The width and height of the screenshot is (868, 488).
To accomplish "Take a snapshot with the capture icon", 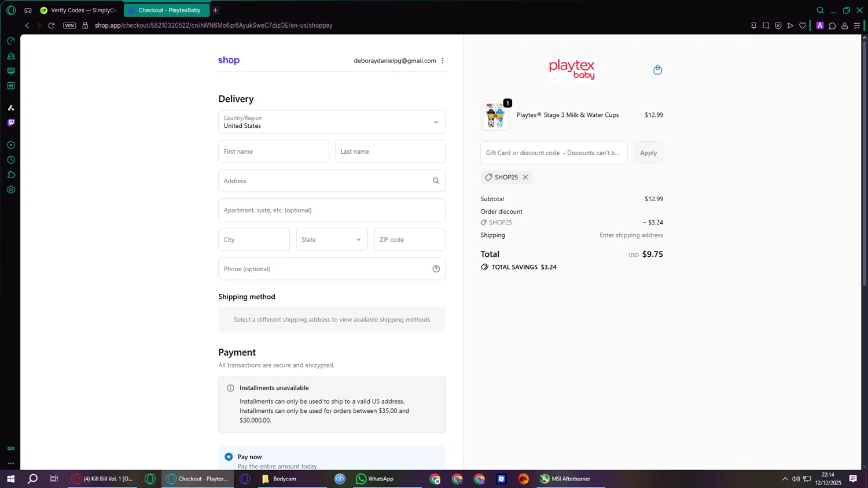I will point(766,25).
